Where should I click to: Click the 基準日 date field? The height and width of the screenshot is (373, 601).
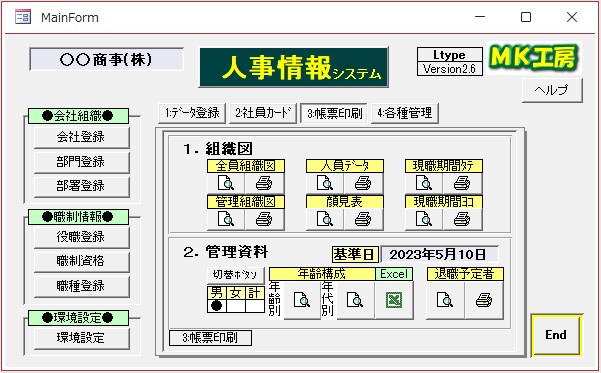pos(440,255)
